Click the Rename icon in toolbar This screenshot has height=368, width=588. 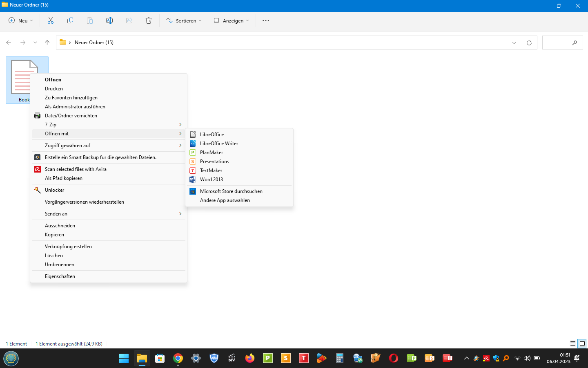[109, 20]
